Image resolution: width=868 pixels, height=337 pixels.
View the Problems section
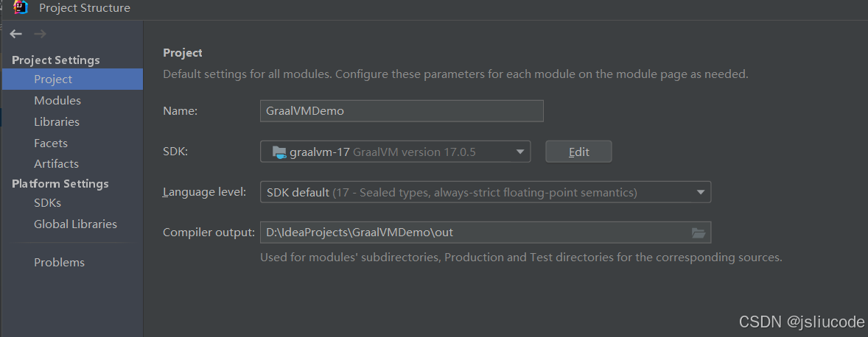click(x=59, y=262)
